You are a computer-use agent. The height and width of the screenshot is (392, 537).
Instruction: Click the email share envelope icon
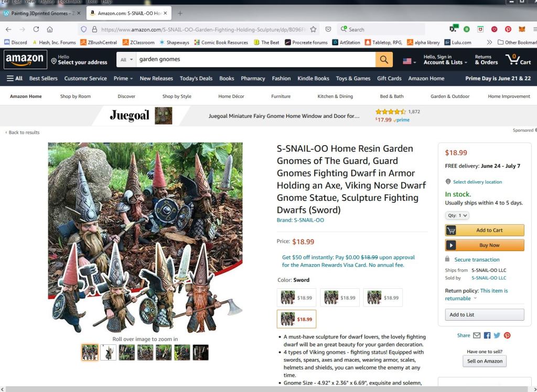coord(477,335)
